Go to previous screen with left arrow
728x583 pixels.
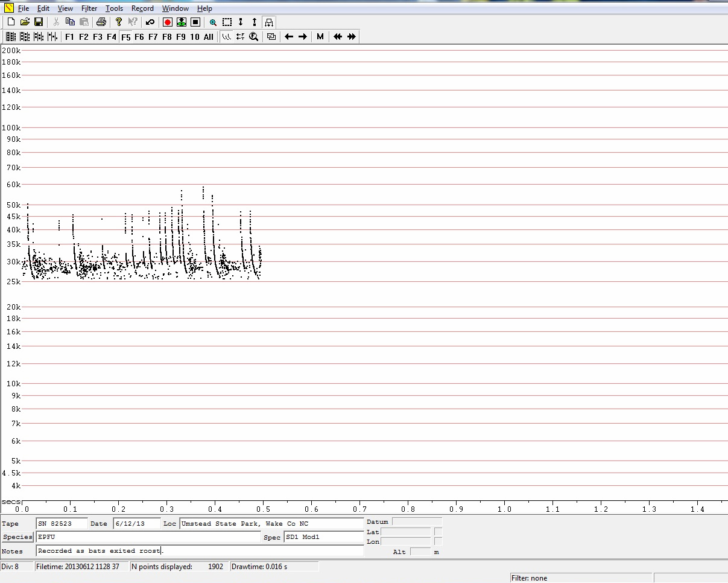[289, 37]
